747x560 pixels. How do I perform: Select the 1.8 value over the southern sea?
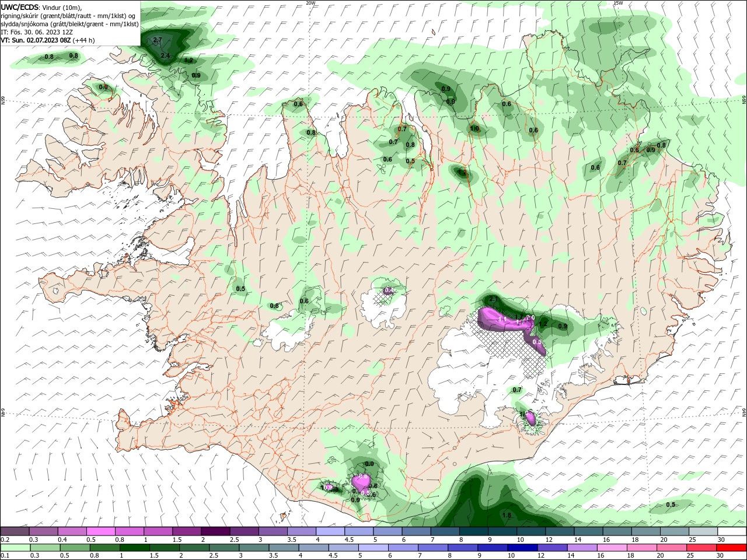[507, 515]
